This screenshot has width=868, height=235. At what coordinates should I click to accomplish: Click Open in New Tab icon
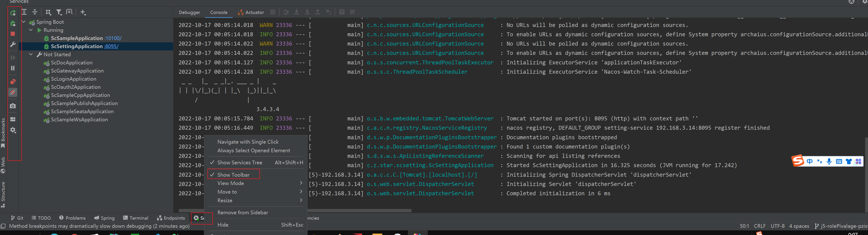click(x=69, y=12)
